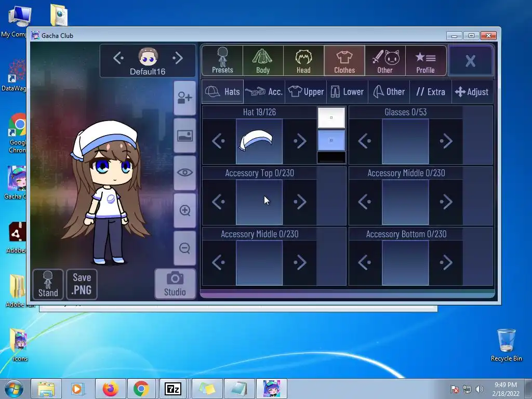Next item in right Accessory Middle
532x399 pixels.
click(446, 202)
